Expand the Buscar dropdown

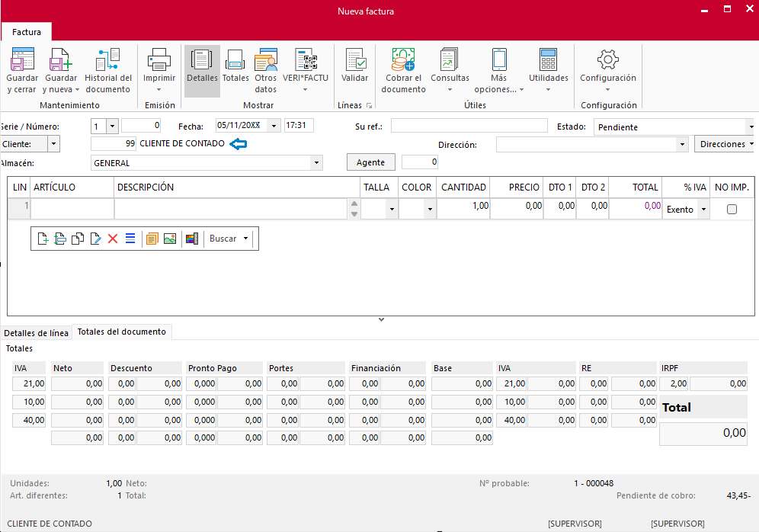point(245,239)
